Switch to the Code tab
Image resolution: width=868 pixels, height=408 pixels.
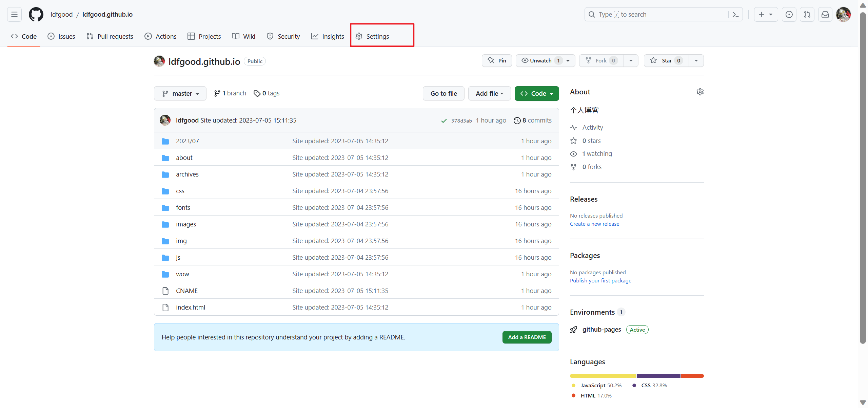(24, 36)
